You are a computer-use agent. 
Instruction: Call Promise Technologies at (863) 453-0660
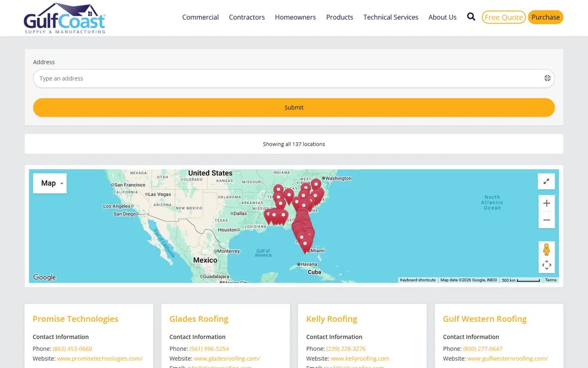pos(73,349)
